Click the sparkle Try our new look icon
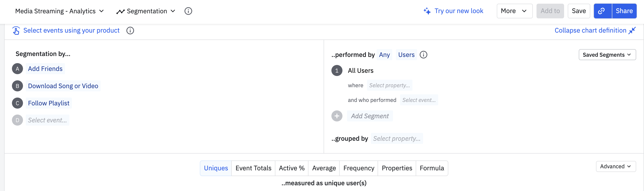Screen dimensions: 644x191 (x=427, y=11)
